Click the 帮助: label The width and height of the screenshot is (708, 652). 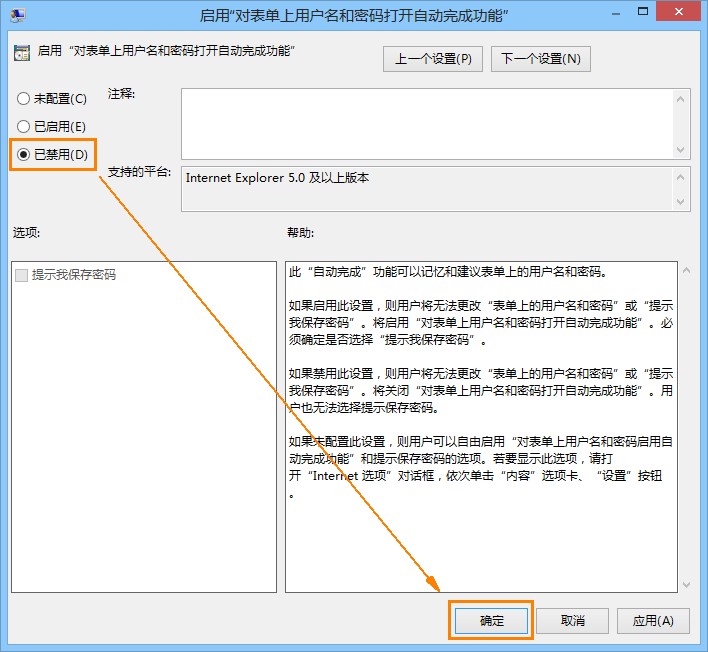[300, 233]
